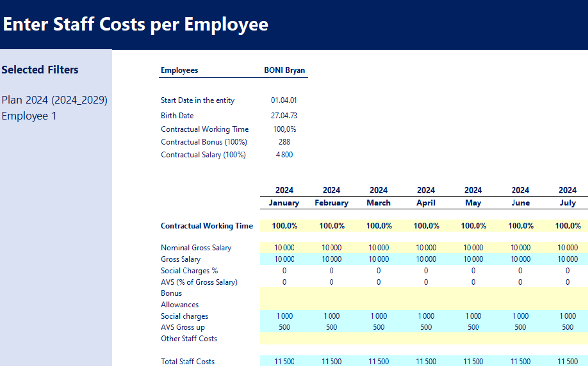Click the Gross Salary value for June
The height and width of the screenshot is (366, 588).
coord(520,259)
